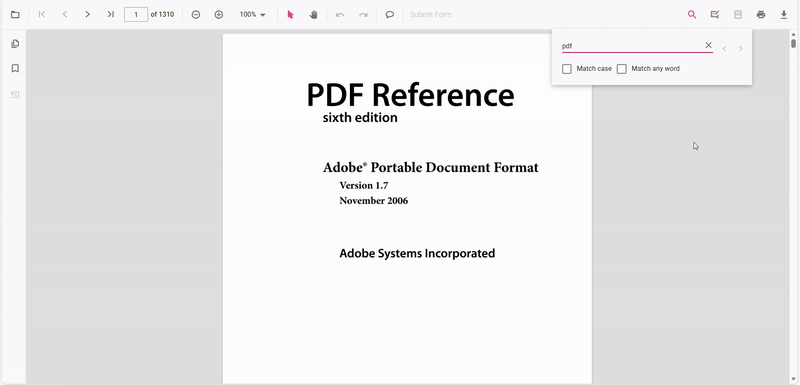Go to the next page
The height and width of the screenshot is (385, 800).
pos(88,14)
